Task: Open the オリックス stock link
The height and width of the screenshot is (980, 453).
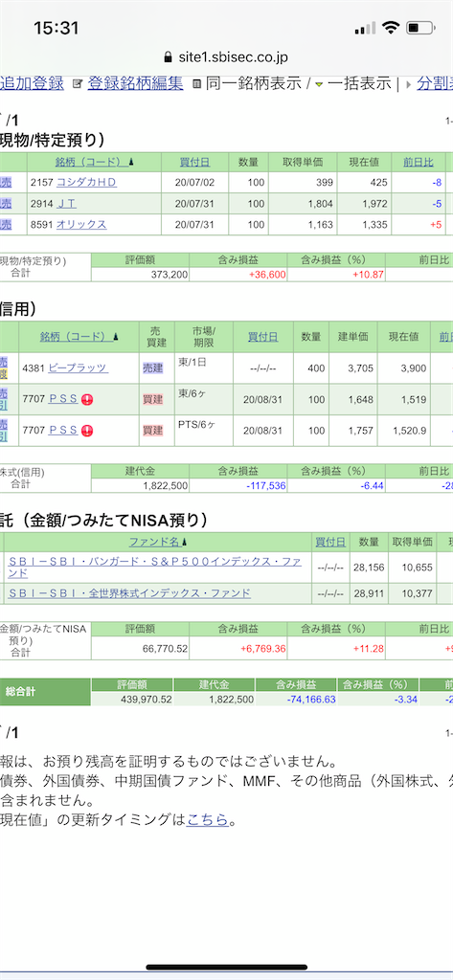Action: point(81,224)
